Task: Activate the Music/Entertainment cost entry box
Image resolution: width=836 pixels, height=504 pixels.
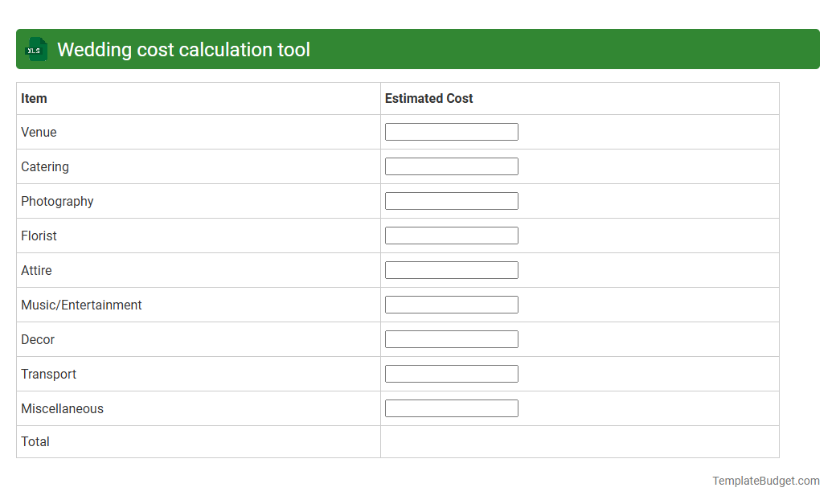Action: click(451, 304)
